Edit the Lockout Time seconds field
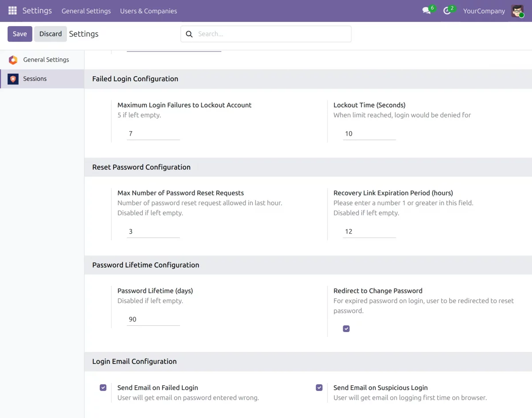Viewport: 532px width, 418px height. [369, 134]
